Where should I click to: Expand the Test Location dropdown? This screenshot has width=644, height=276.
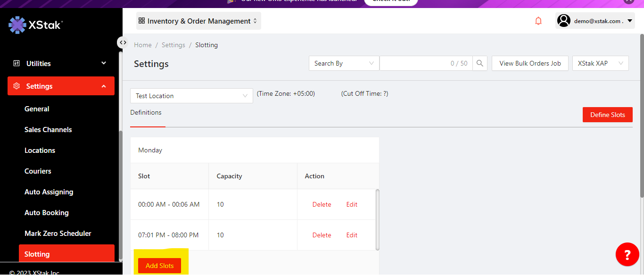(191, 96)
